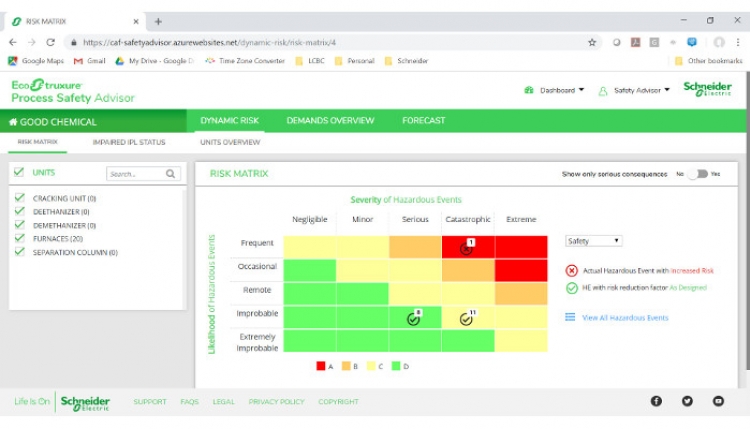Open the LCBC bookmarks folder

coord(310,61)
